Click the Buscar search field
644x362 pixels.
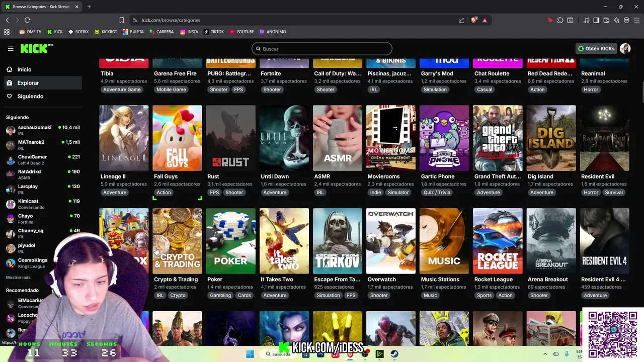click(322, 49)
